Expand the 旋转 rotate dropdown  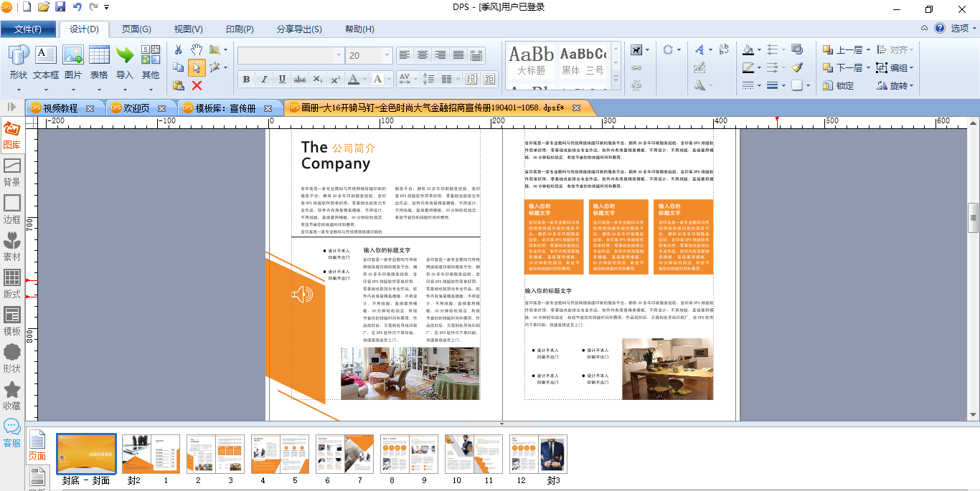[x=911, y=85]
